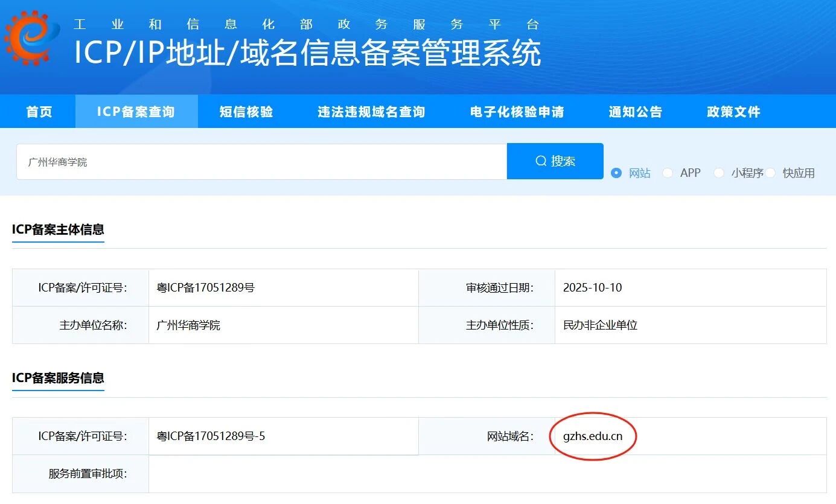Viewport: 836px width, 504px height.
Task: Click the circled domain gzhs.edu.cn
Action: click(592, 436)
